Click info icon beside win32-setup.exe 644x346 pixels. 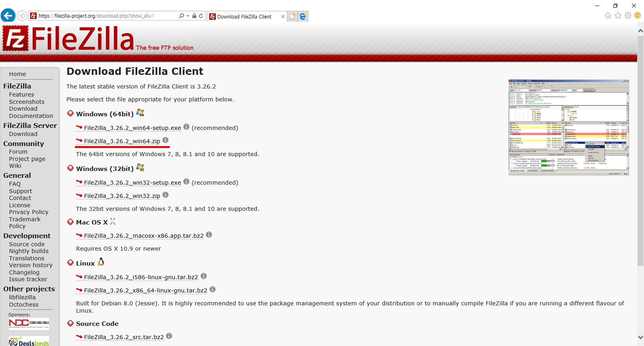click(186, 181)
